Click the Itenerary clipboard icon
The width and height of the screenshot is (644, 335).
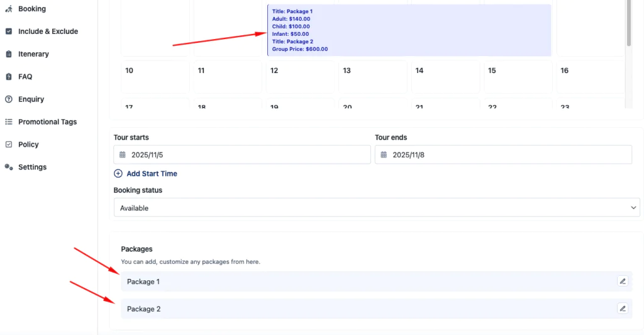pyautogui.click(x=9, y=54)
